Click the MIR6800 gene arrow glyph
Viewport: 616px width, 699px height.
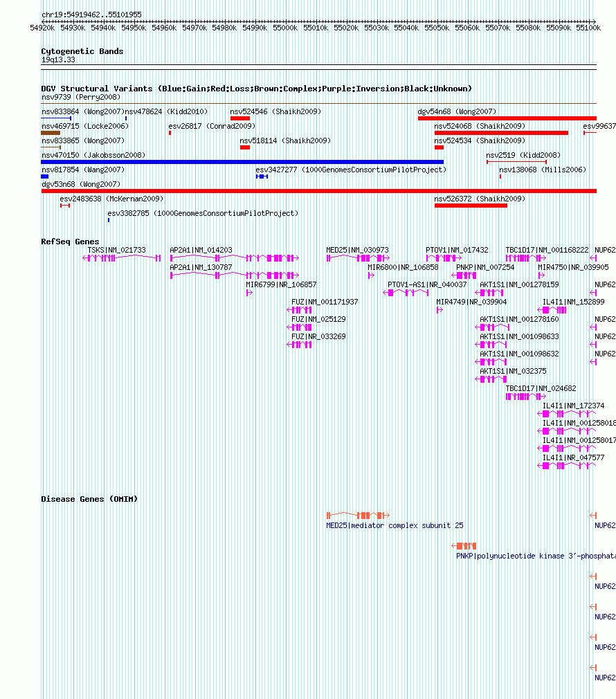371,275
